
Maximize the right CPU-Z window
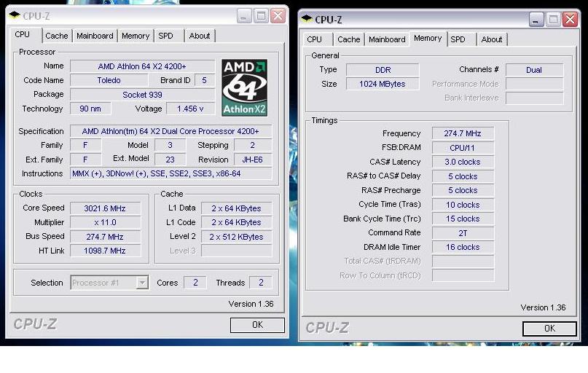point(553,20)
